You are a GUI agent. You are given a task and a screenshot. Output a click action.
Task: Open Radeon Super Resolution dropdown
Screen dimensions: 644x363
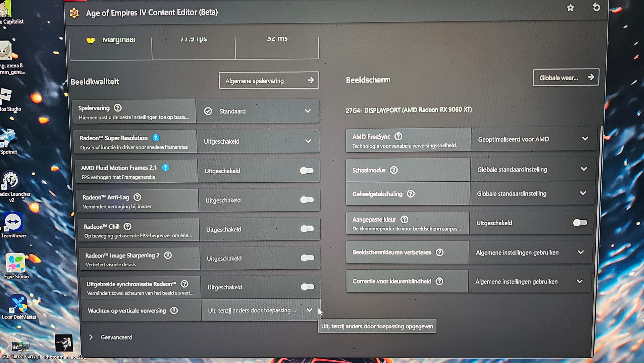(258, 141)
